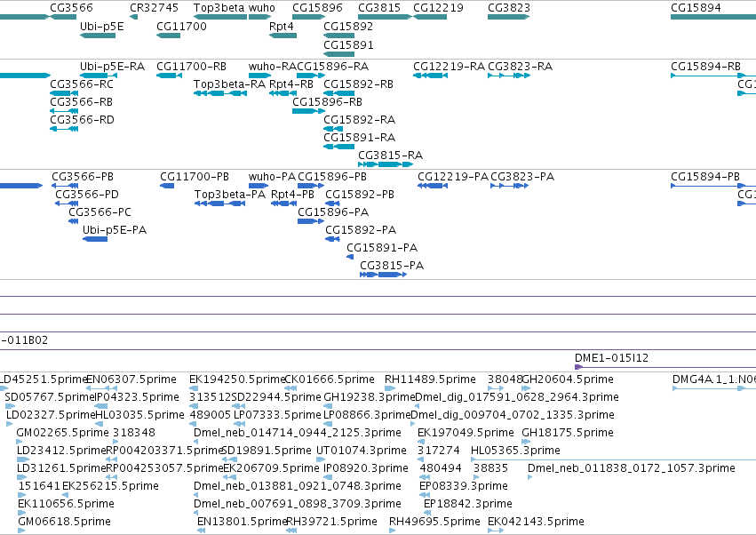The height and width of the screenshot is (535, 756).
Task: Select the CG3566 gene label
Action: click(71, 8)
